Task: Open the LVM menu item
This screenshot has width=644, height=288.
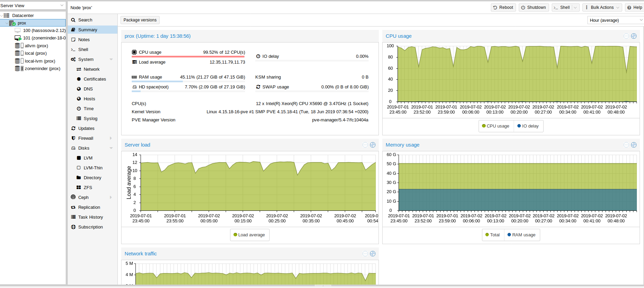Action: coord(93,158)
